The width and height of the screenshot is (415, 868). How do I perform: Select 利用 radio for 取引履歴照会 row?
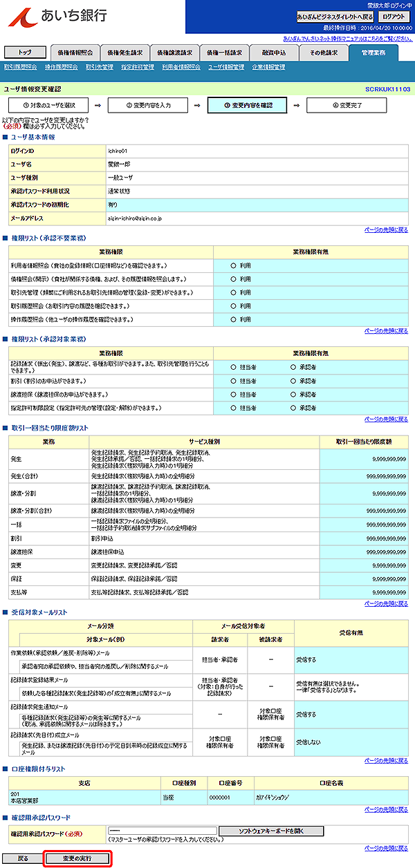[233, 305]
